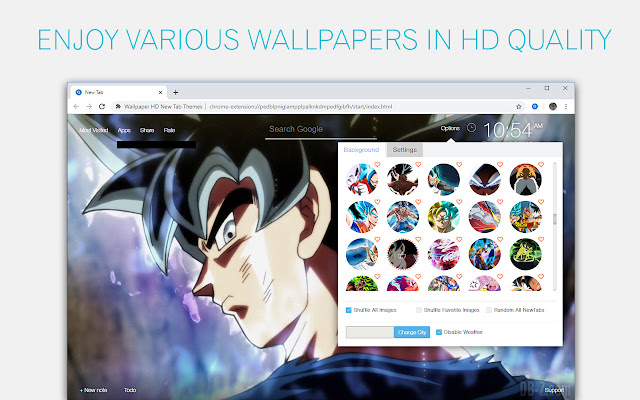Favorite the first wallpaper in the third row
Screen dimensions: 640x400
point(377,239)
